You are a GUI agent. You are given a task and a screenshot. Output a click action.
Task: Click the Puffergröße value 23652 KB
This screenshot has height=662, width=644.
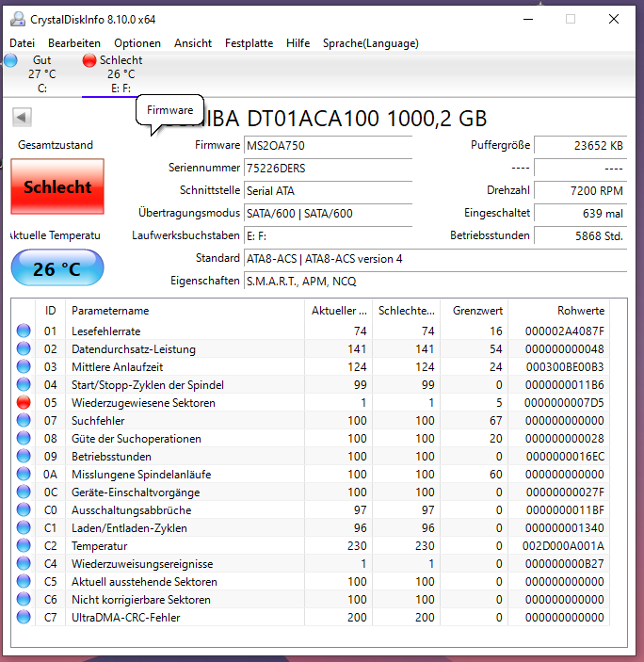pos(580,145)
